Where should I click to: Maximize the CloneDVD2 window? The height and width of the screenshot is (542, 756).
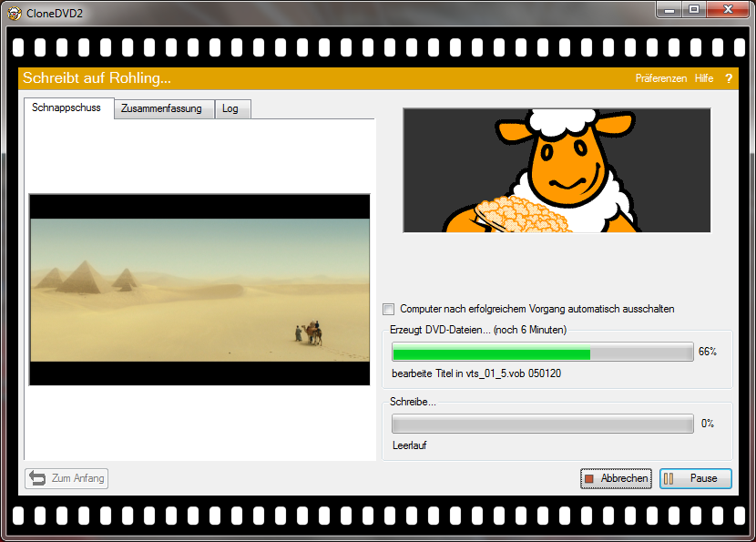(x=694, y=10)
